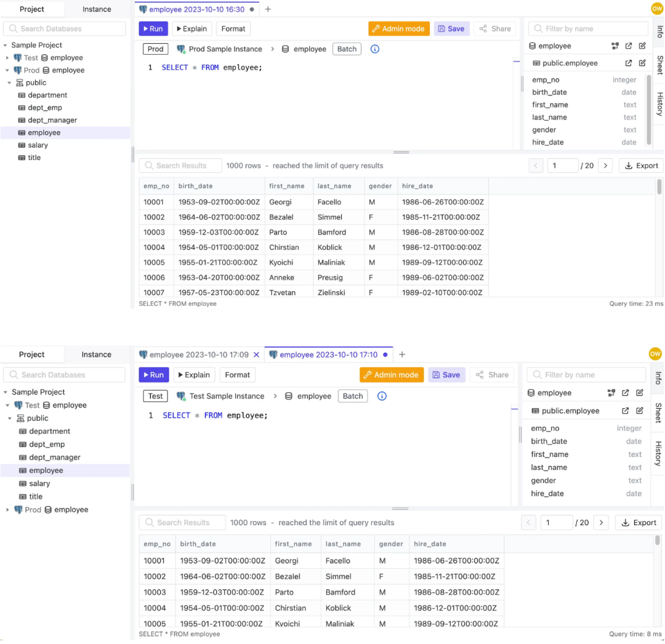The width and height of the screenshot is (665, 644).
Task: Expand Test employee database in top tree
Action: 7,58
